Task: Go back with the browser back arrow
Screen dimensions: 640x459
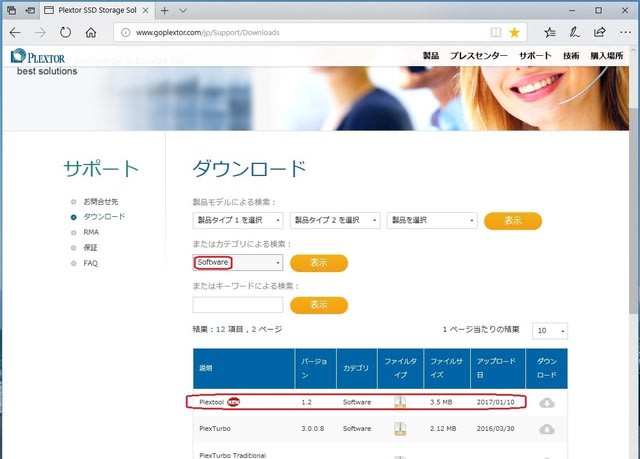Action: coord(15,33)
